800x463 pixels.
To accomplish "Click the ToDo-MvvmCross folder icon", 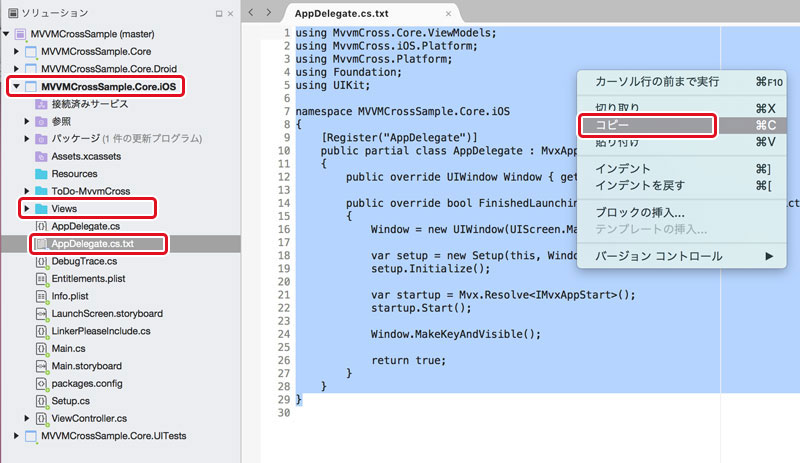I will click(x=41, y=191).
